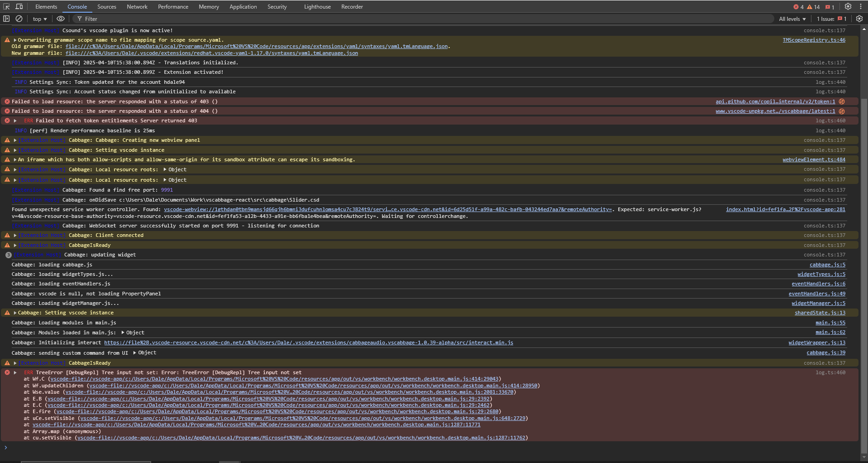Click network icon beside api.github.com token link
868x463 pixels.
pyautogui.click(x=842, y=101)
